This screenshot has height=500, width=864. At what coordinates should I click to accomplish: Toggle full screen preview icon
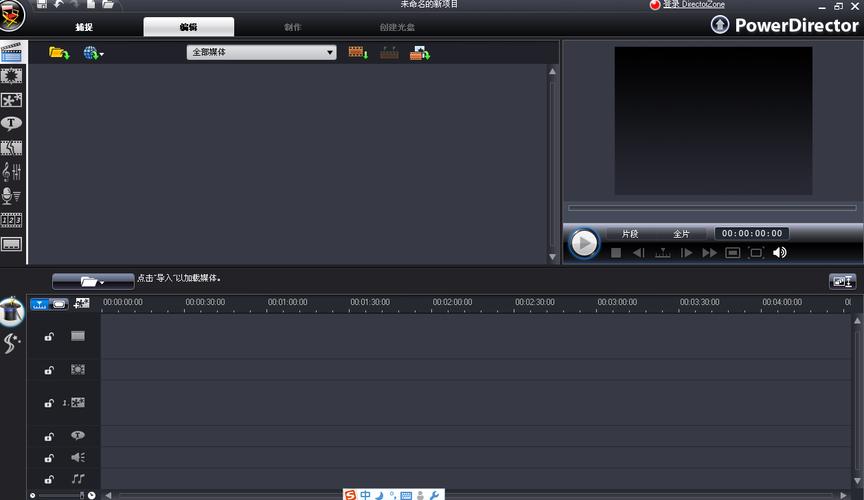(756, 252)
